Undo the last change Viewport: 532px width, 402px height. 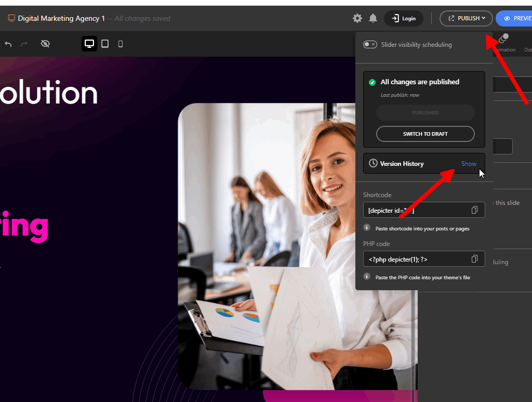pyautogui.click(x=8, y=44)
